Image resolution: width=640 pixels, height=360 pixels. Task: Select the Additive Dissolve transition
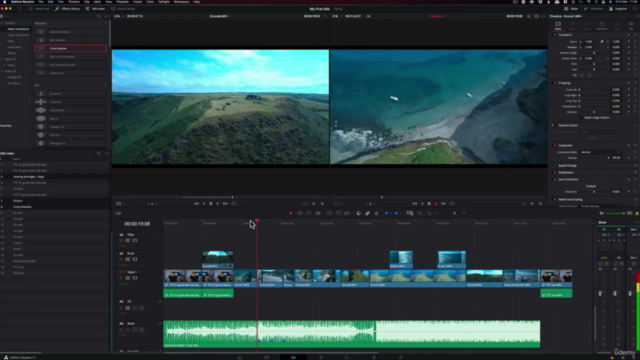(70, 32)
